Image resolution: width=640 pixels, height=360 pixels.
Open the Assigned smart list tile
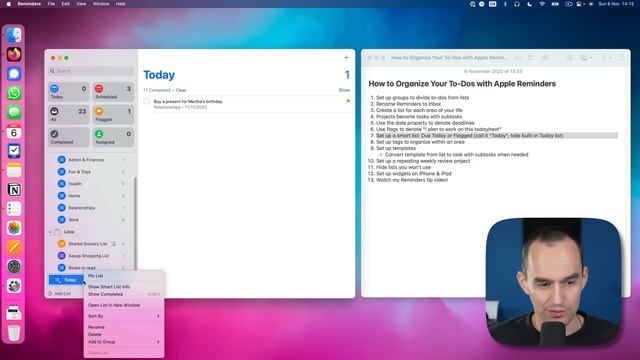113,137
